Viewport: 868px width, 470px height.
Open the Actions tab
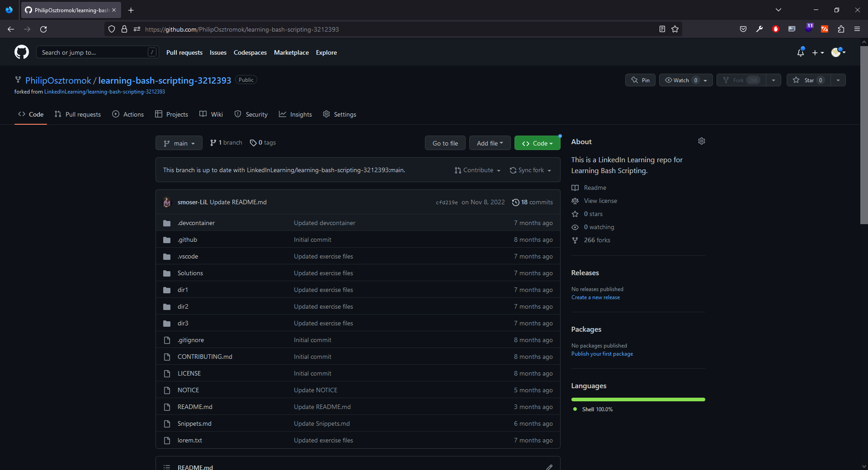[128, 114]
